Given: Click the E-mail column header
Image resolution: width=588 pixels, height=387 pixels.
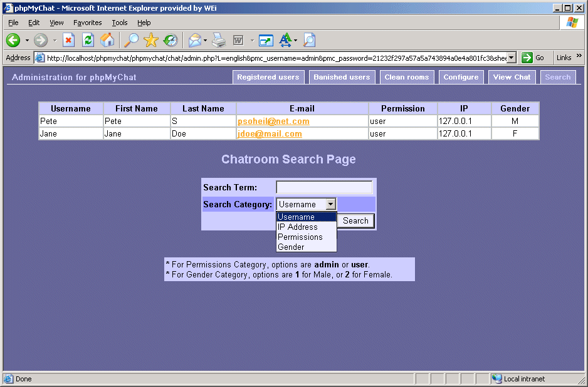Looking at the screenshot, I should coord(302,108).
